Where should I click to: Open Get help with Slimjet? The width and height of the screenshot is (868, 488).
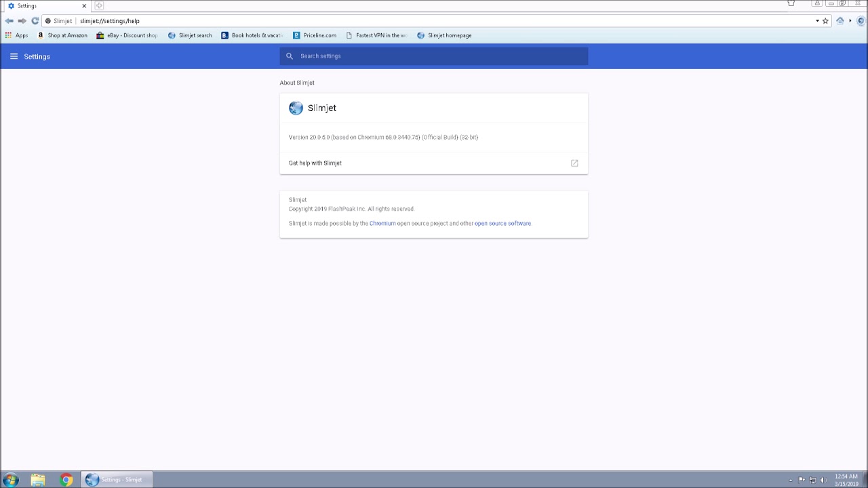(x=434, y=163)
